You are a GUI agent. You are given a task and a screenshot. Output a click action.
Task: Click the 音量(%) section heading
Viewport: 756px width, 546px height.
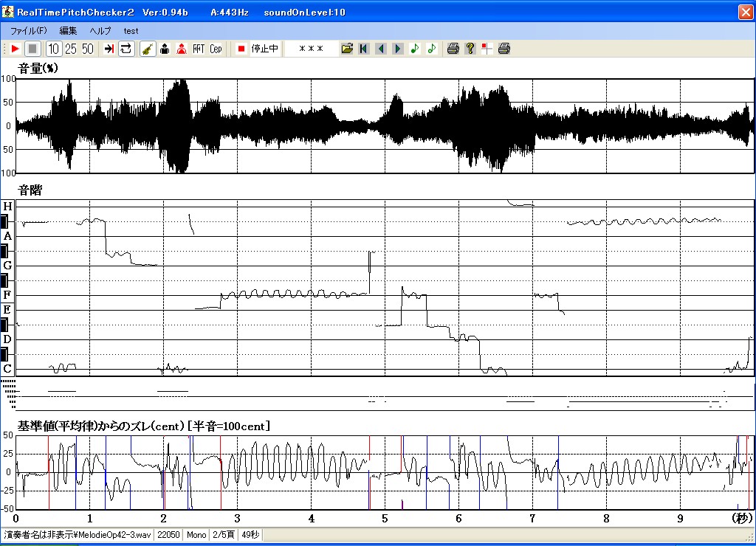[x=38, y=69]
